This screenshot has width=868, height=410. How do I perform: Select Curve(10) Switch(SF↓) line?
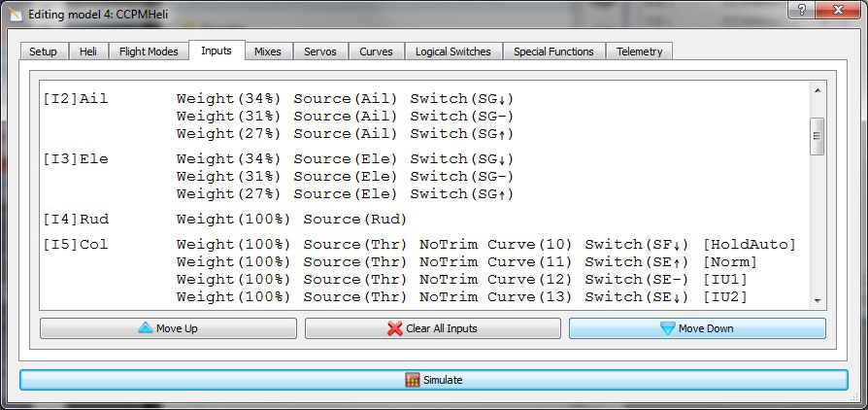coord(486,244)
